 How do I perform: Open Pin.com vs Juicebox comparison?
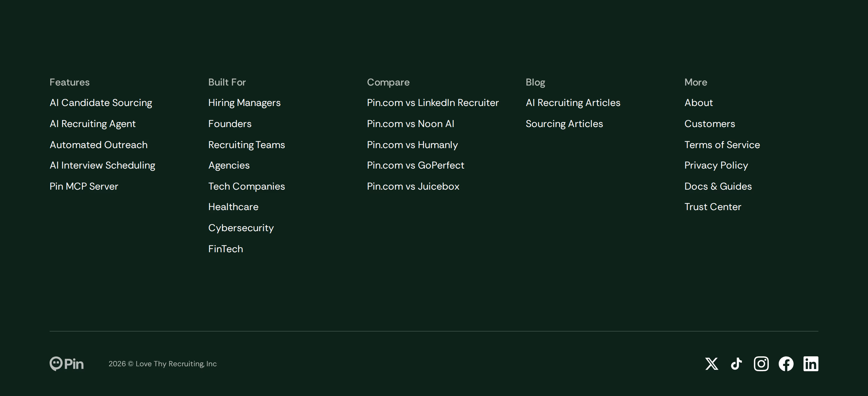coord(413,186)
